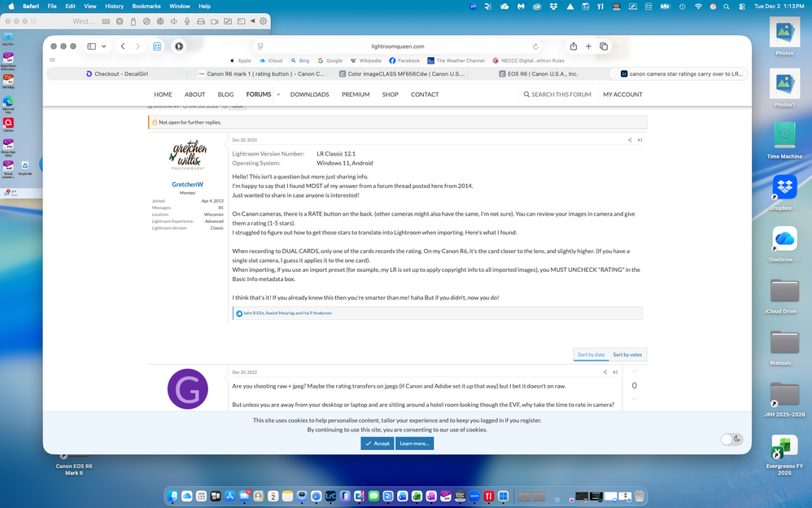Click the GretchenW username link
The height and width of the screenshot is (508, 812).
pyautogui.click(x=187, y=185)
